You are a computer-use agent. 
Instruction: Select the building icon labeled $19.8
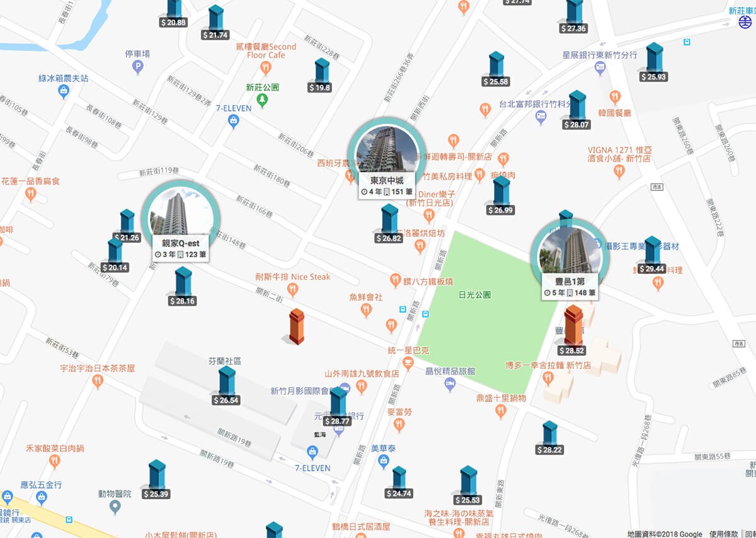pos(321,76)
